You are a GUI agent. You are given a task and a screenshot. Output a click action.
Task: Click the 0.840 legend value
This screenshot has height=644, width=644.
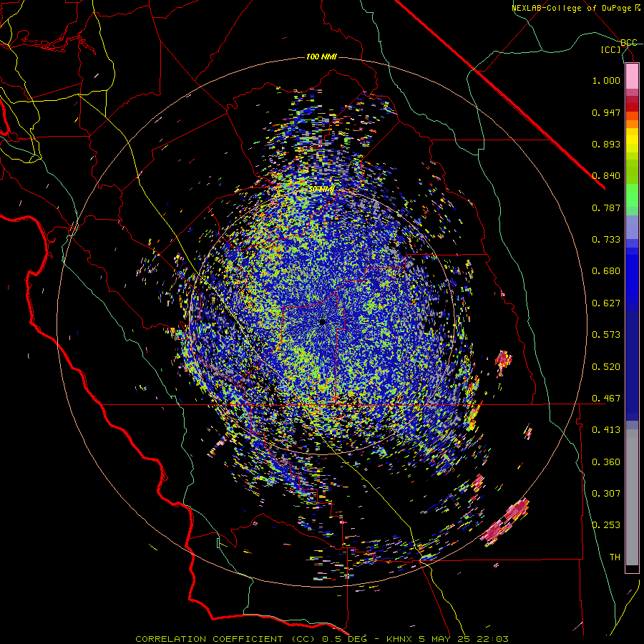606,176
